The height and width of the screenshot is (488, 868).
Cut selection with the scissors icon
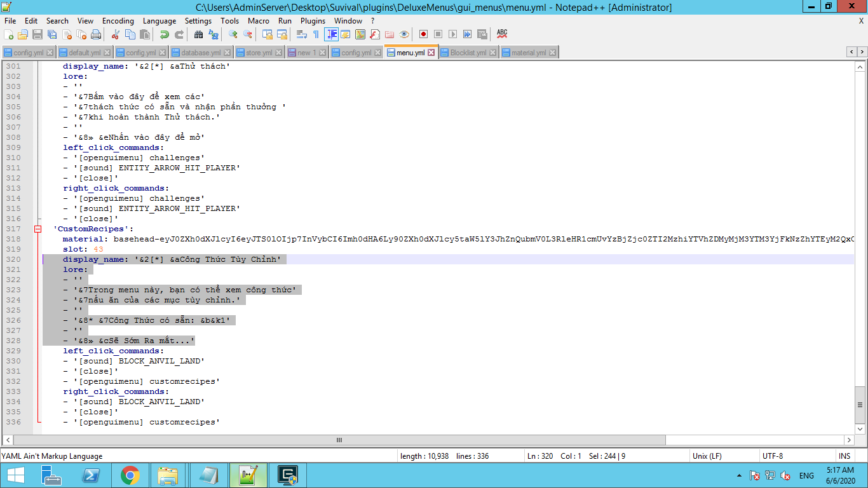tap(115, 34)
